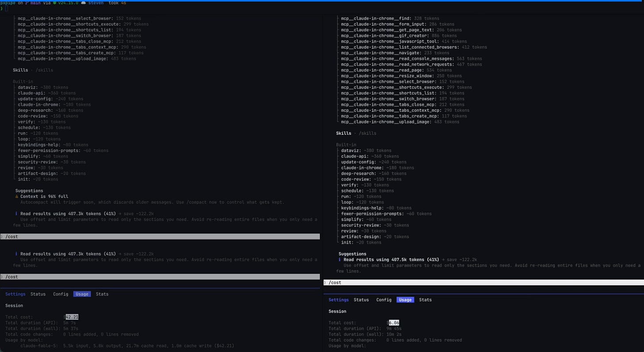644x352 pixels.
Task: Click 'code-review: ~150 tokens' in the left pane
Action: 48,116
